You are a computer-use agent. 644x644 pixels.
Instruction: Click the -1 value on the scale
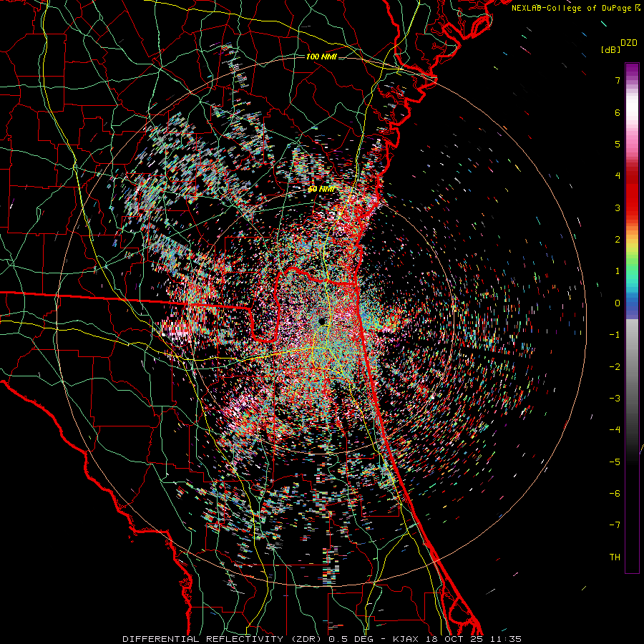[615, 335]
